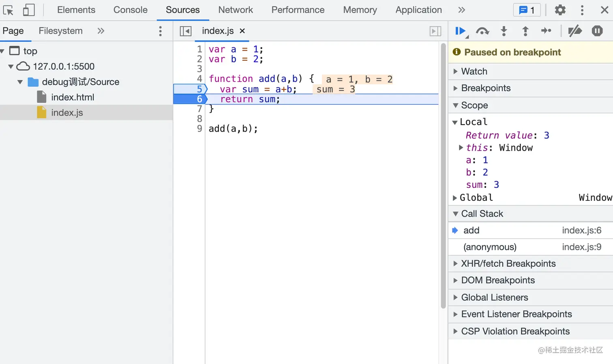Click the vertical scrollbar of the code editor
Viewport: 613px width, 364px height.
443,176
